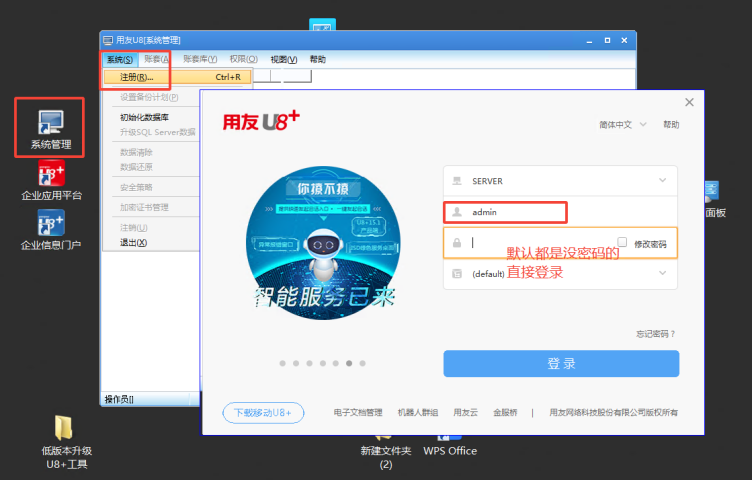The image size is (752, 480).
Task: Open the 用友云 link
Action: pyautogui.click(x=465, y=412)
